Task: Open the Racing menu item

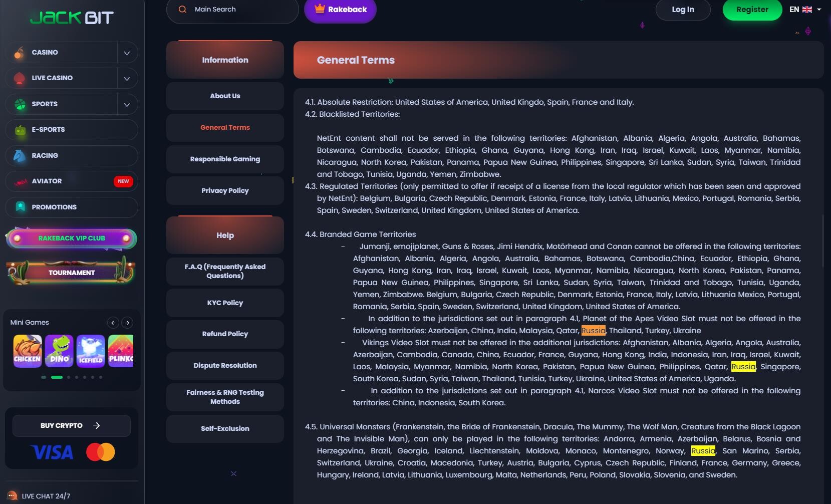Action: [x=71, y=156]
